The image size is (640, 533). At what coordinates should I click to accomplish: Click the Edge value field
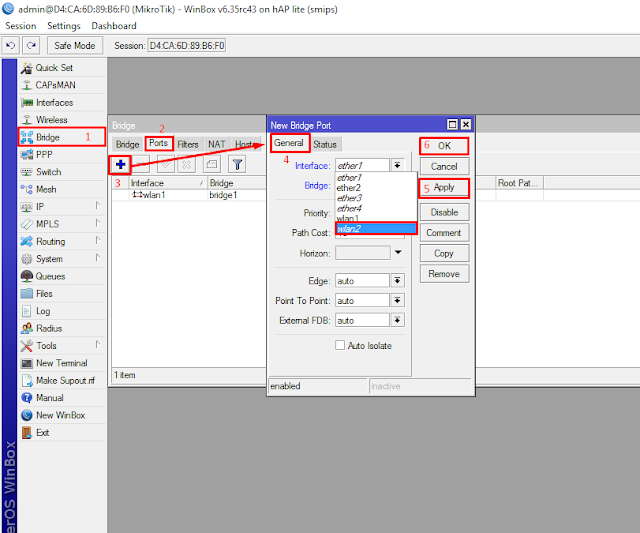point(362,281)
